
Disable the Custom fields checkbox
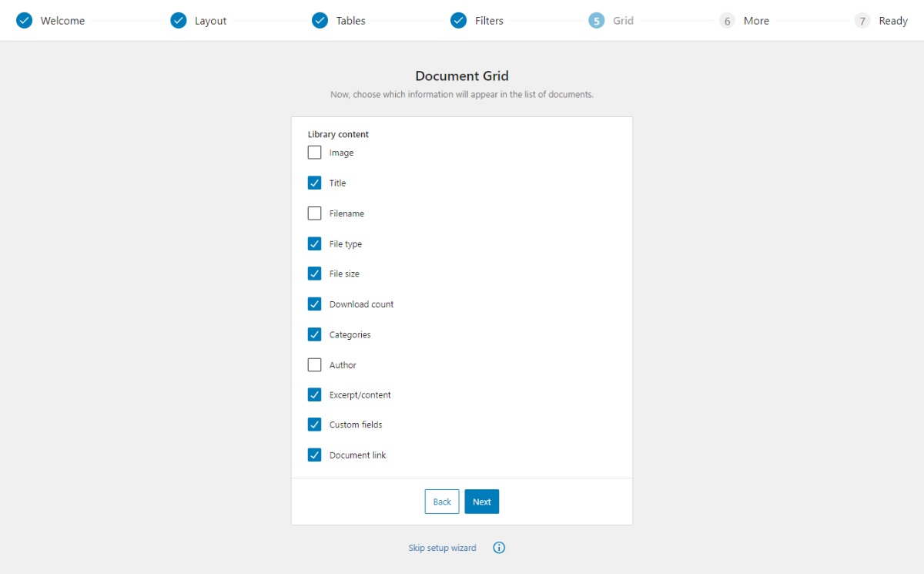click(314, 425)
